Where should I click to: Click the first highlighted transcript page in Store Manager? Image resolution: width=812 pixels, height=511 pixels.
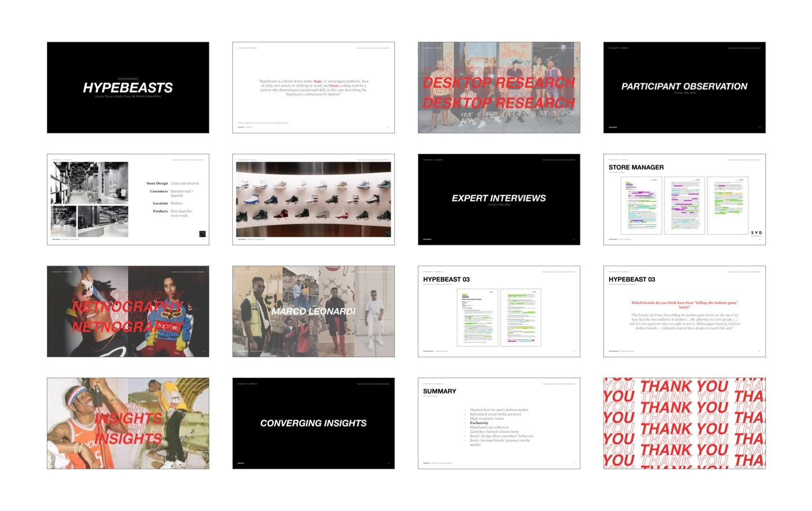pos(642,206)
